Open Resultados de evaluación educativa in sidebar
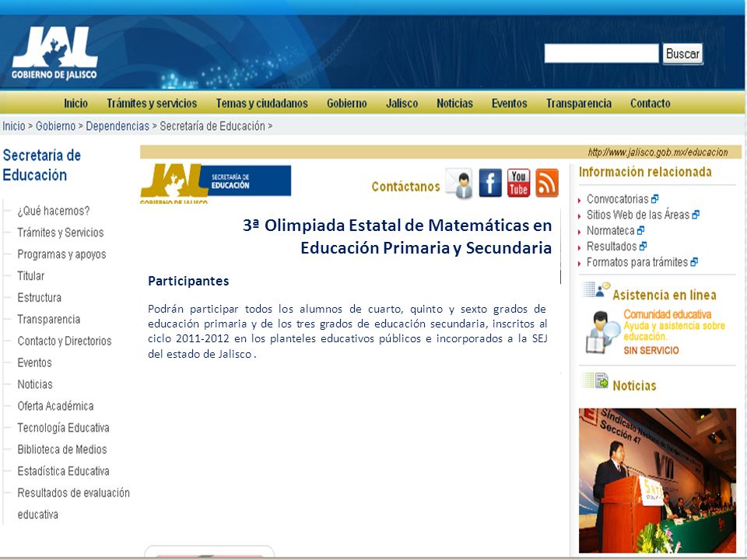 73,503
